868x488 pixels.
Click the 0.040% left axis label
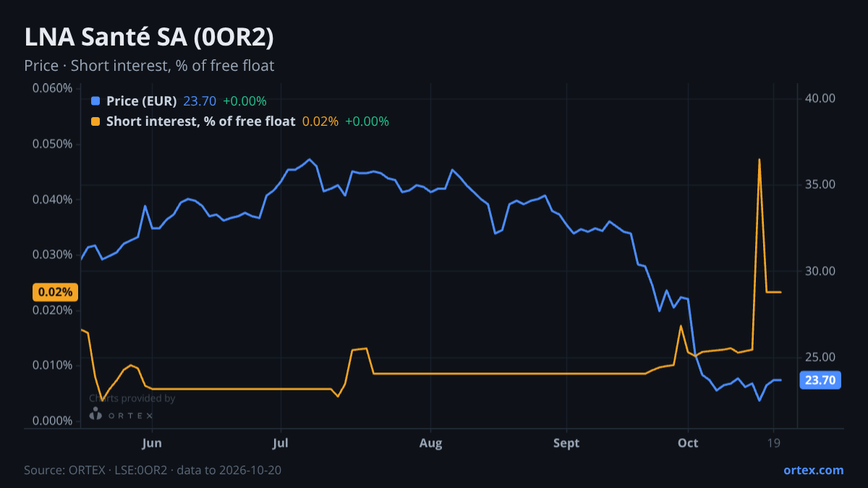pos(53,199)
